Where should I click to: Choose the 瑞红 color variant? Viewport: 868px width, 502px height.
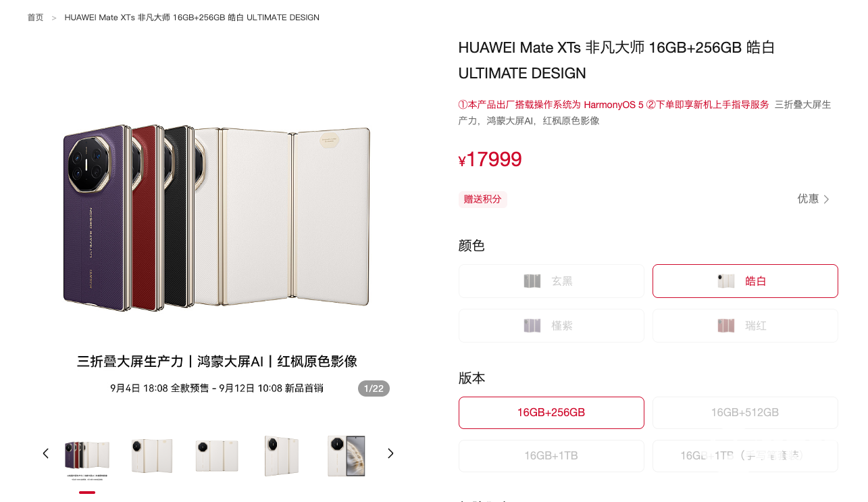click(x=745, y=326)
